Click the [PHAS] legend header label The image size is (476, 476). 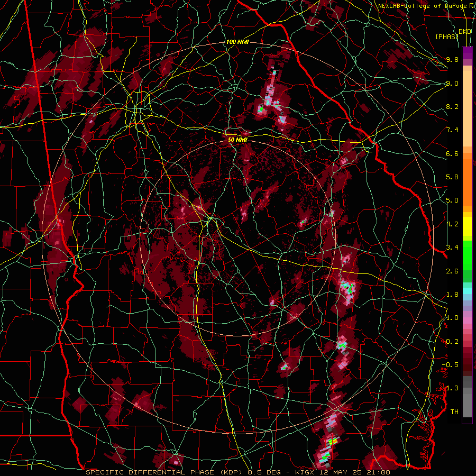pyautogui.click(x=447, y=36)
